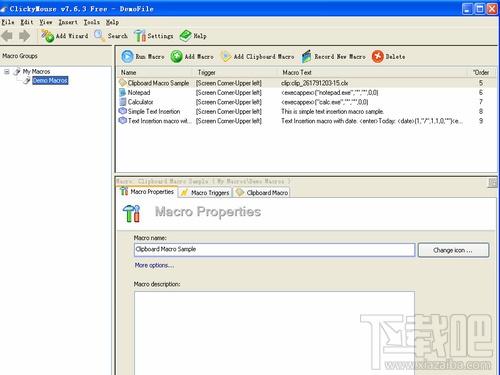This screenshot has width=500, height=375.
Task: Click the Calculator row name
Action: (x=140, y=102)
